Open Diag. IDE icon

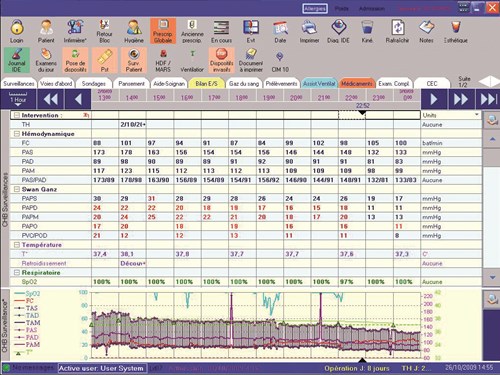coord(338,31)
